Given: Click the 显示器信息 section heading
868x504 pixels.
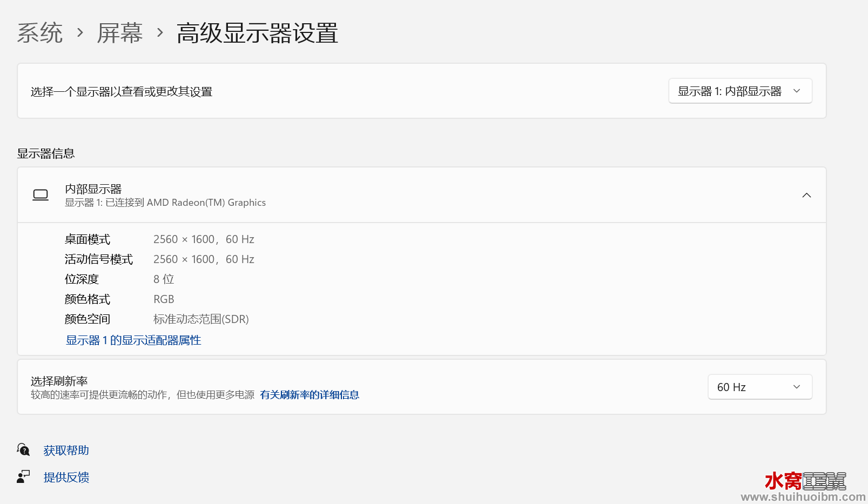Looking at the screenshot, I should (x=46, y=153).
